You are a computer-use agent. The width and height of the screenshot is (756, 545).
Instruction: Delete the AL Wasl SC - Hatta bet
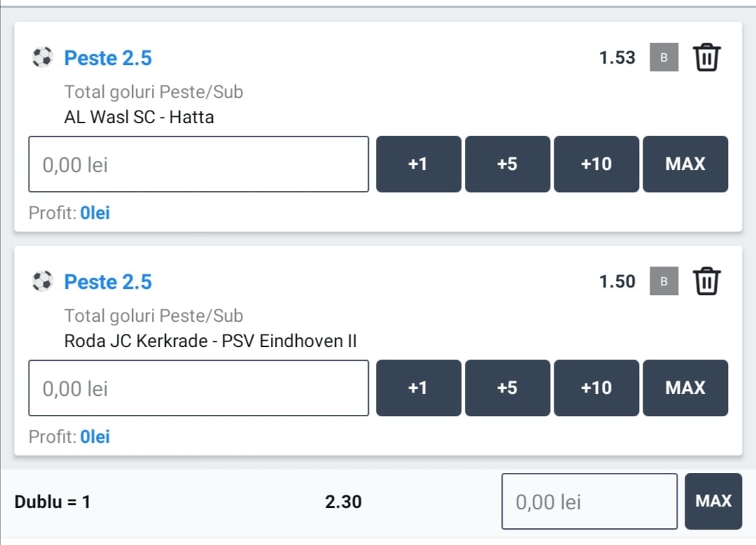706,57
